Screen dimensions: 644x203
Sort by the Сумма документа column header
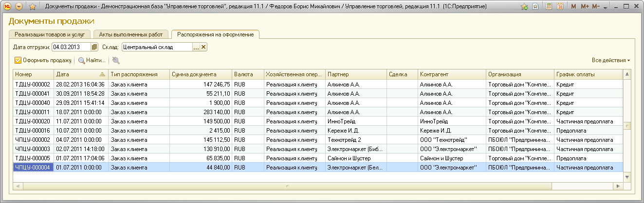(x=200, y=74)
